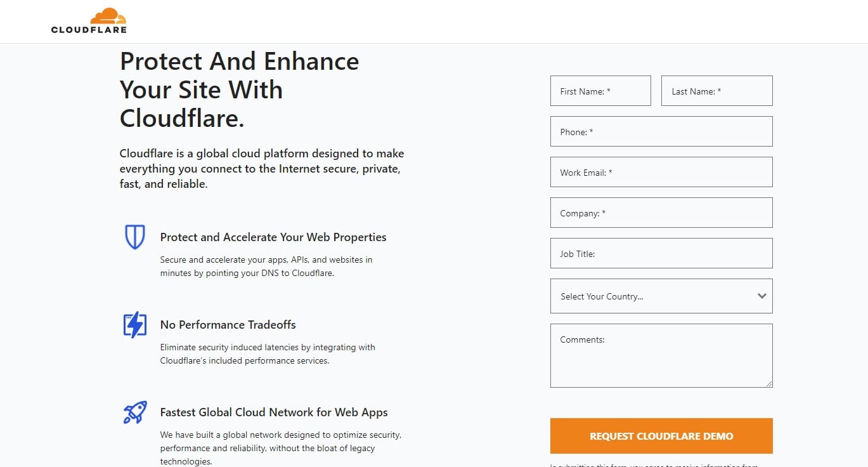Viewport: 868px width, 467px height.
Task: Focus the Last Name field
Action: 717,91
